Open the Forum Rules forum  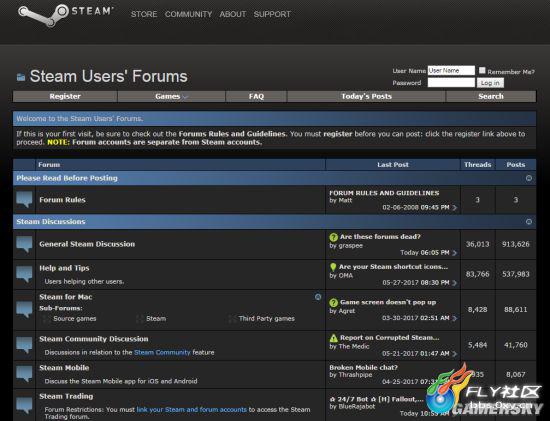(x=62, y=200)
